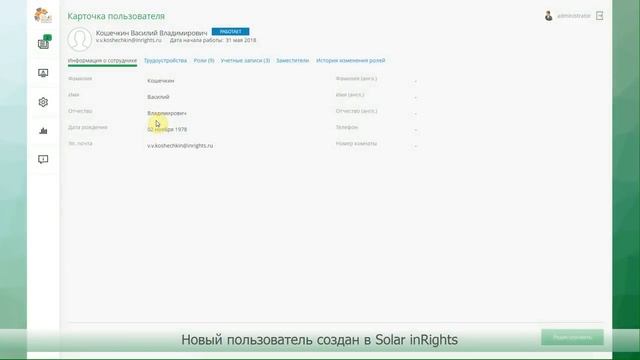Open the monitor sidebar icon
This screenshot has width=640, height=360.
[43, 73]
